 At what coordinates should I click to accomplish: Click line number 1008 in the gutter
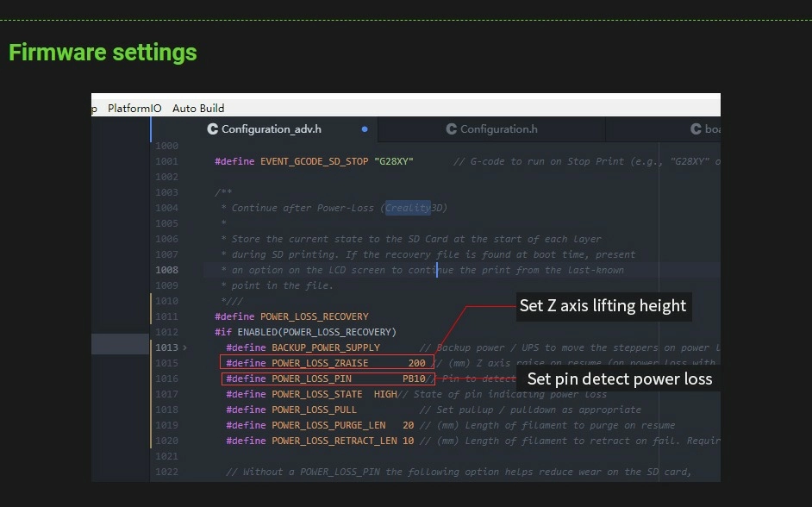166,270
